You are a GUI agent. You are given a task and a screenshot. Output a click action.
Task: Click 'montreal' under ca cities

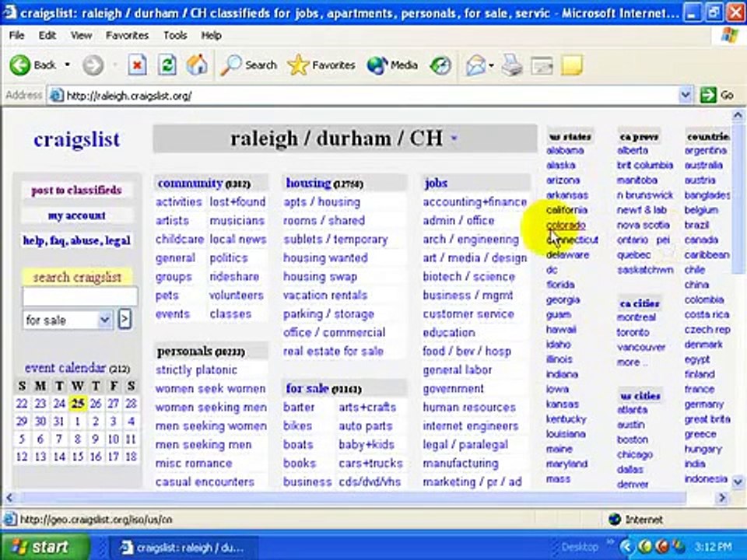pyautogui.click(x=637, y=317)
